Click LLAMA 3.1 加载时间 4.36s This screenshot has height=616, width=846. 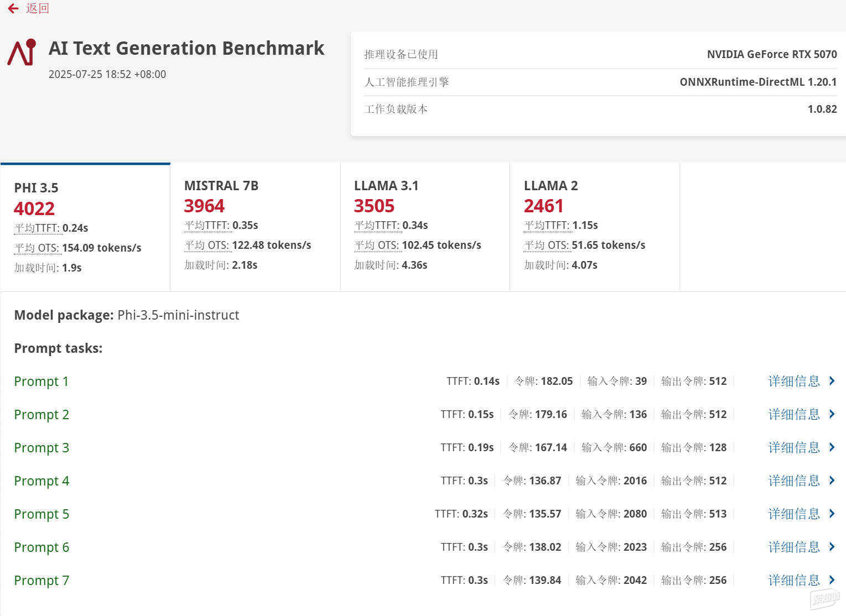pyautogui.click(x=391, y=265)
